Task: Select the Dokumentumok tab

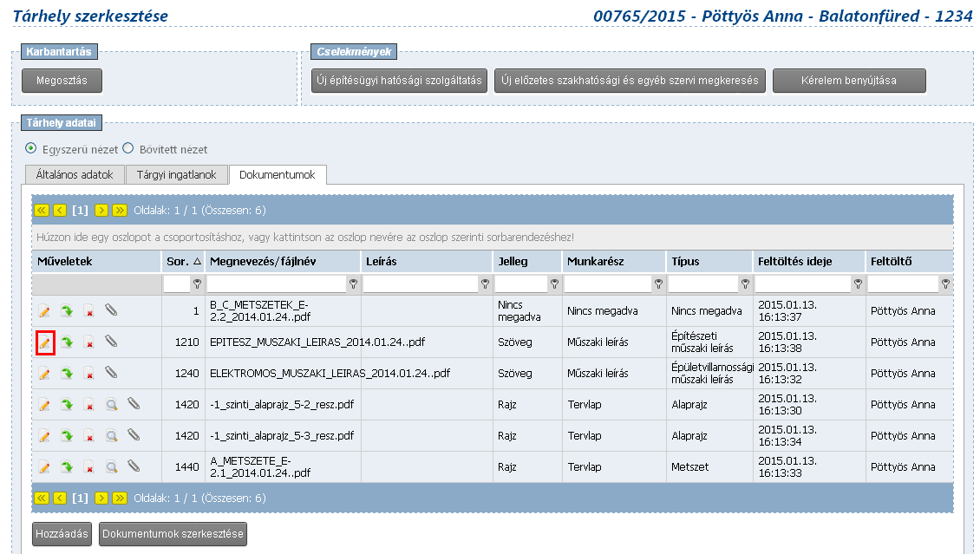Action: tap(277, 175)
